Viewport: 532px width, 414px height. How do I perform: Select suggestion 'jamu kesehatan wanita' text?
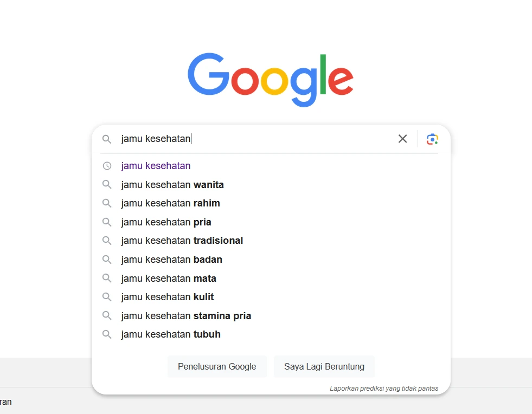(x=172, y=185)
